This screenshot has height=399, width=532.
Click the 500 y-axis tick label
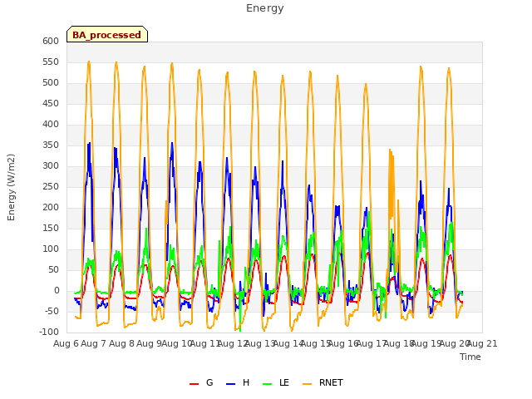[51, 83]
